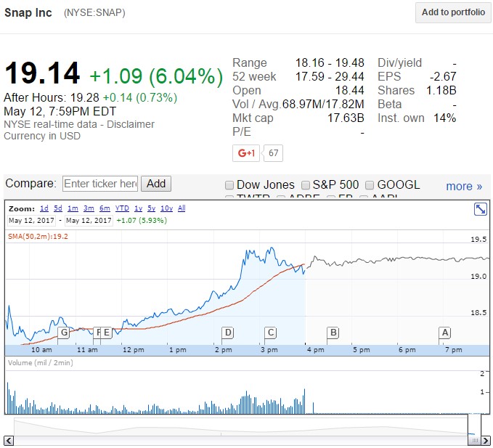Open news marker C on chart
The height and width of the screenshot is (448, 493).
click(271, 333)
